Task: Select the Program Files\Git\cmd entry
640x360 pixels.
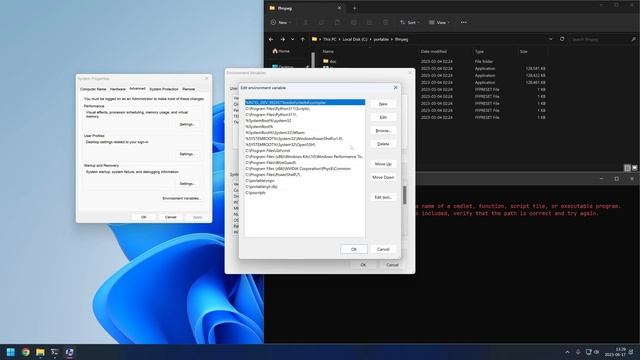Action: pos(305,151)
